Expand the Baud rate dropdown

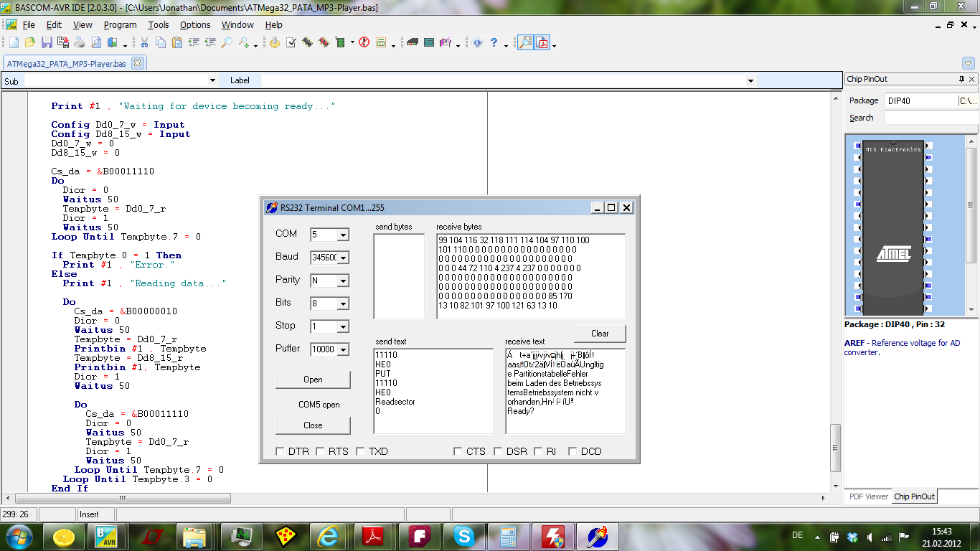[x=342, y=258]
